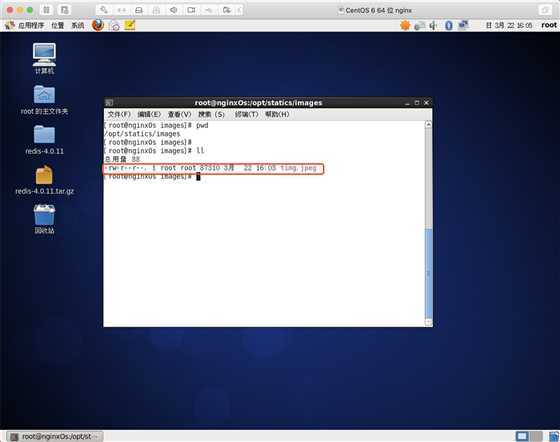Click the double-arrow network icon in VM toolbar

(121, 10)
